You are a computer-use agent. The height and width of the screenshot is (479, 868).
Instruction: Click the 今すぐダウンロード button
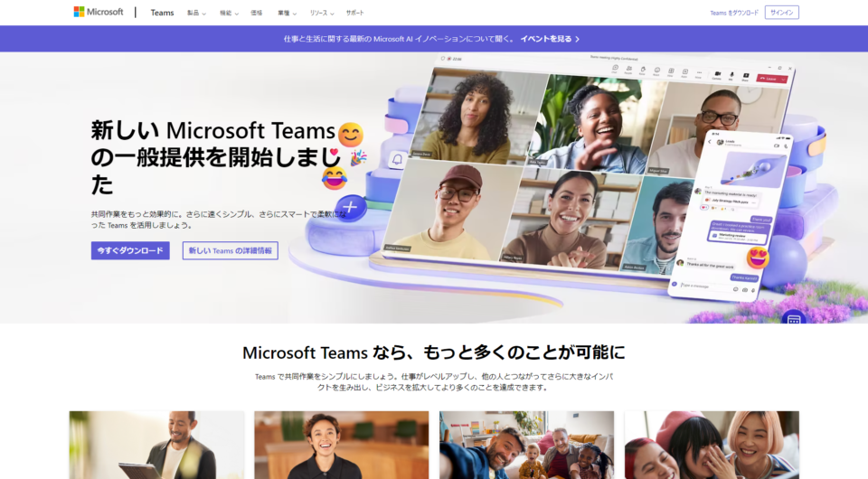click(x=130, y=250)
